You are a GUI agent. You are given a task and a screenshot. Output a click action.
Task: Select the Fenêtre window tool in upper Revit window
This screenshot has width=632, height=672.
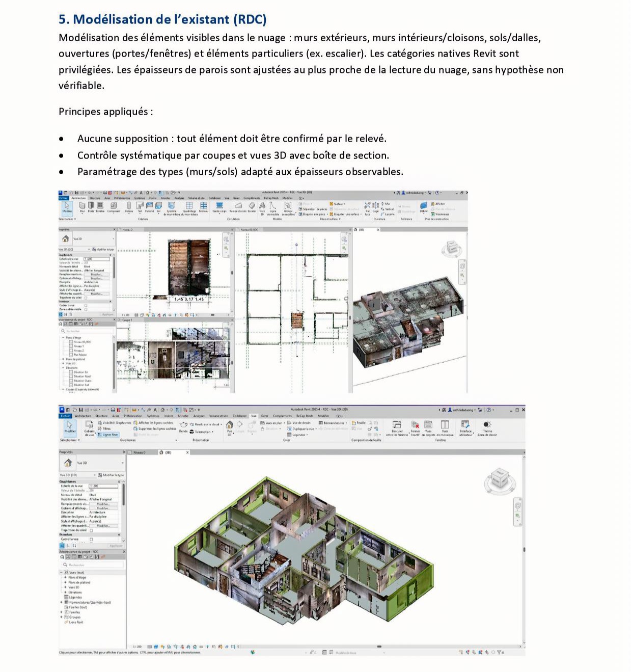[100, 207]
